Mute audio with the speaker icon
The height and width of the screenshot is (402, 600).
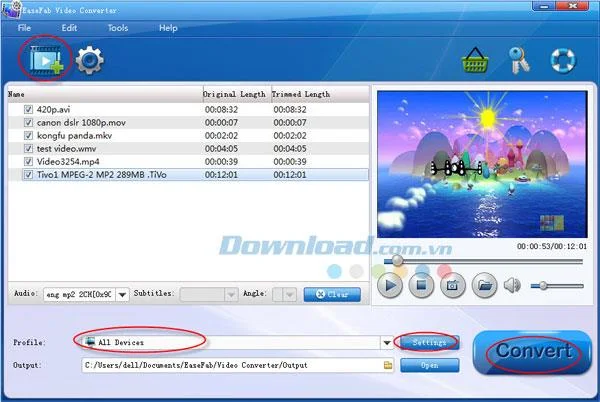point(512,285)
